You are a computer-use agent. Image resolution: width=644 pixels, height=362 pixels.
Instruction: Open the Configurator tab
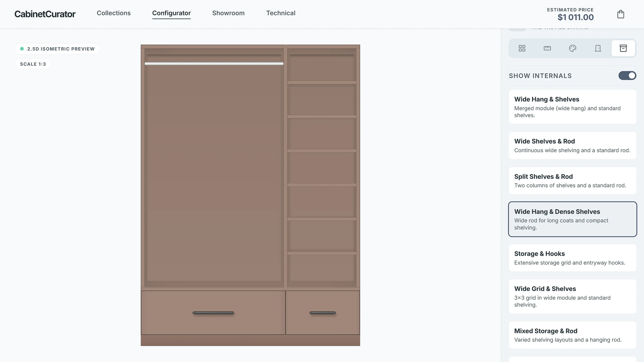171,13
